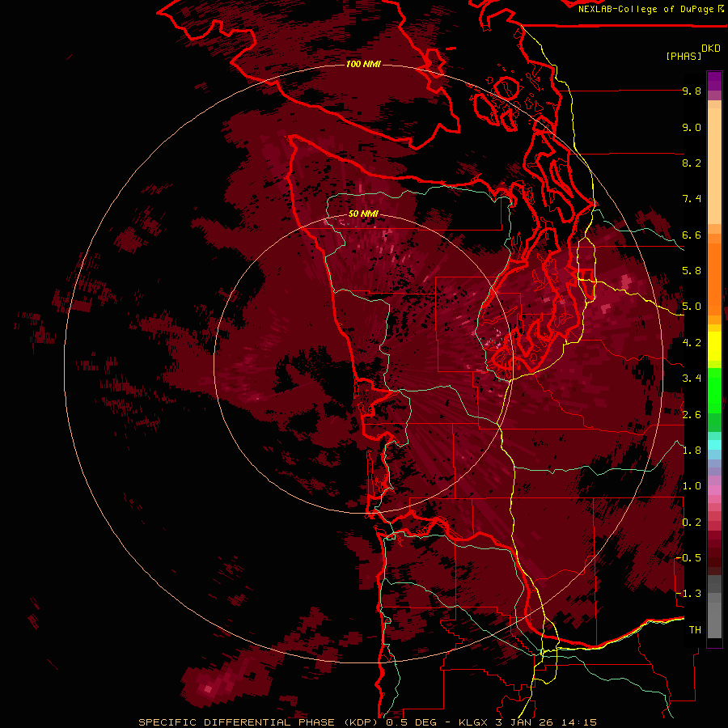The width and height of the screenshot is (728, 728).
Task: Click the 50 NMI range ring label
Action: pos(363,214)
